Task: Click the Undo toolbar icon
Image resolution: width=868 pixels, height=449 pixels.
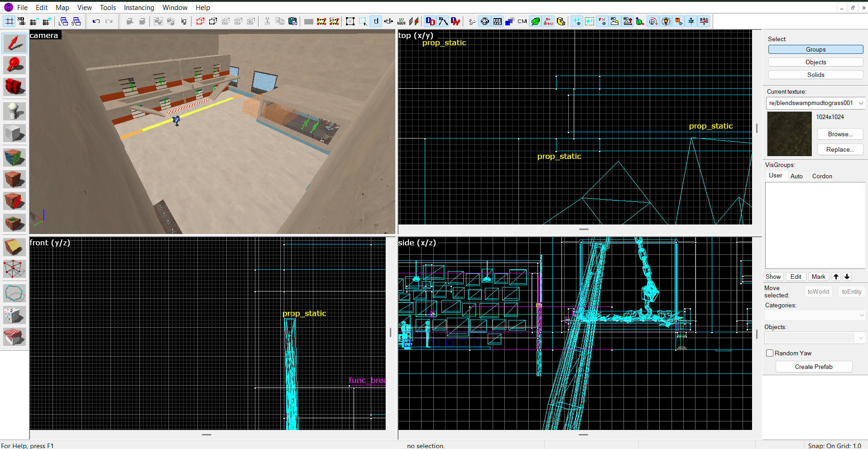Action: coord(96,21)
